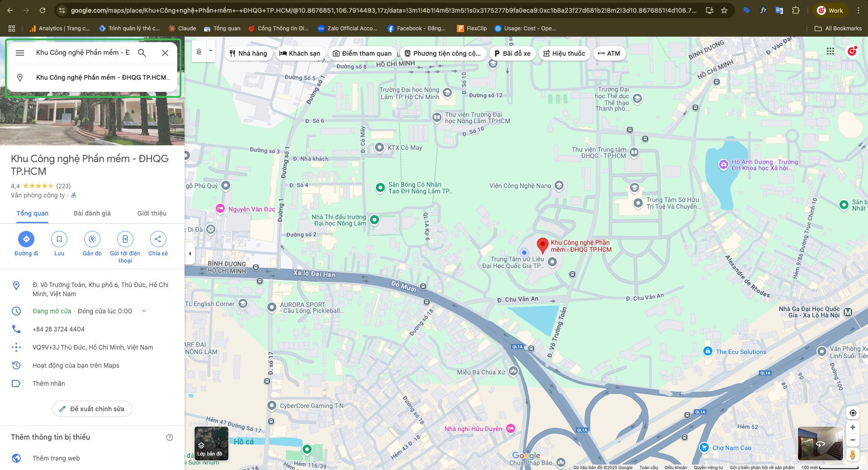Zoom in on the map
This screenshot has height=470, width=868.
pos(853,427)
